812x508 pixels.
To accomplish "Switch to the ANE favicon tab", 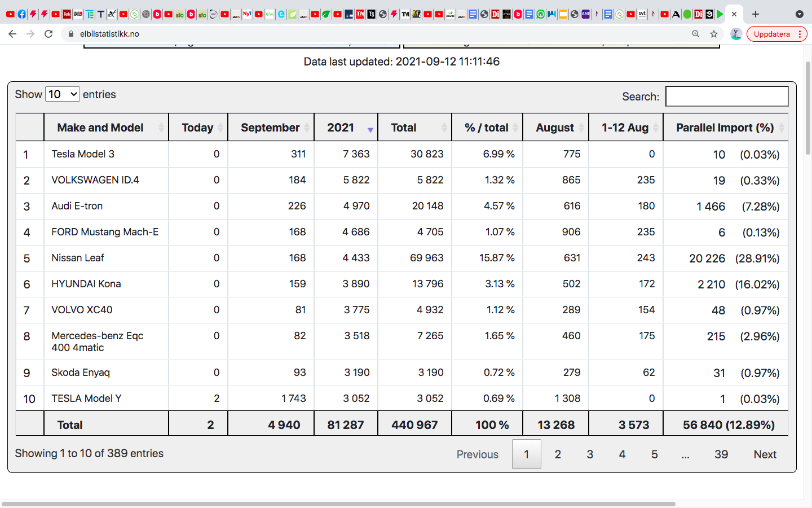I will click(586, 14).
